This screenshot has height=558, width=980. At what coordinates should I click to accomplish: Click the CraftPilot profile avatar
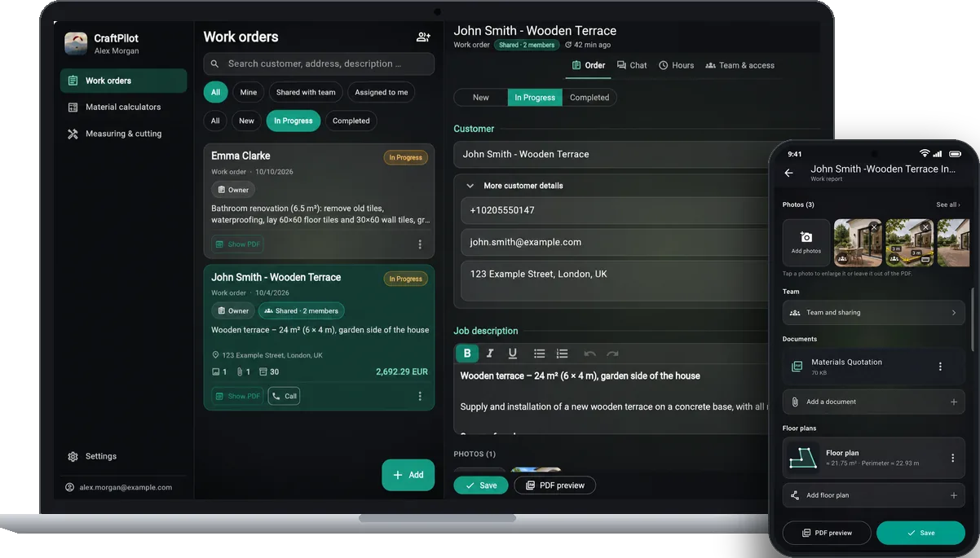tap(76, 43)
